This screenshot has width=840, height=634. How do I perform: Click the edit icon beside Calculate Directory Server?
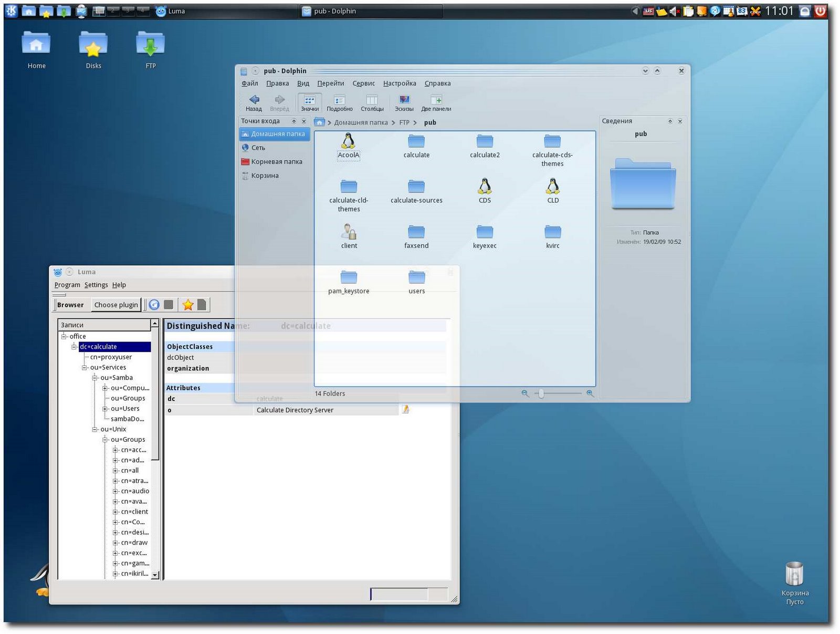(405, 409)
